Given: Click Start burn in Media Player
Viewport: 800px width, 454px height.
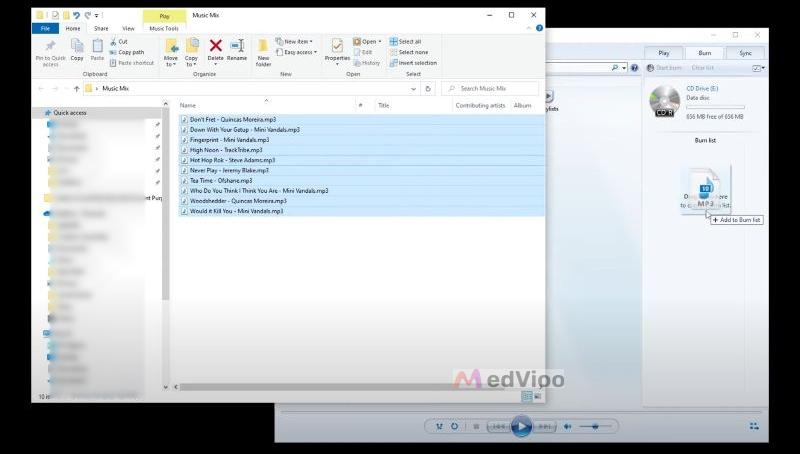Looking at the screenshot, I should 664,68.
